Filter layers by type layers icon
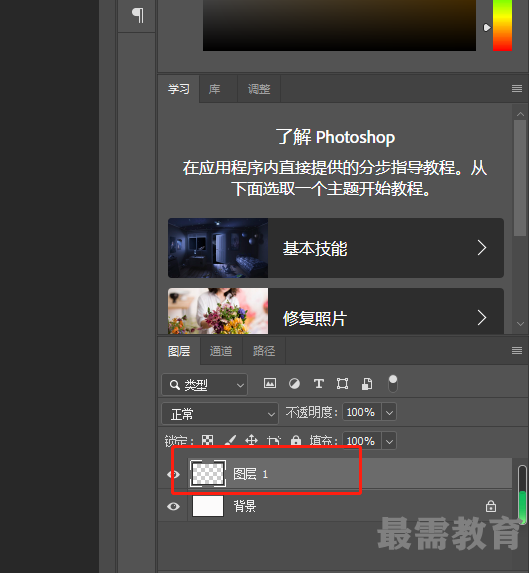 click(x=319, y=384)
